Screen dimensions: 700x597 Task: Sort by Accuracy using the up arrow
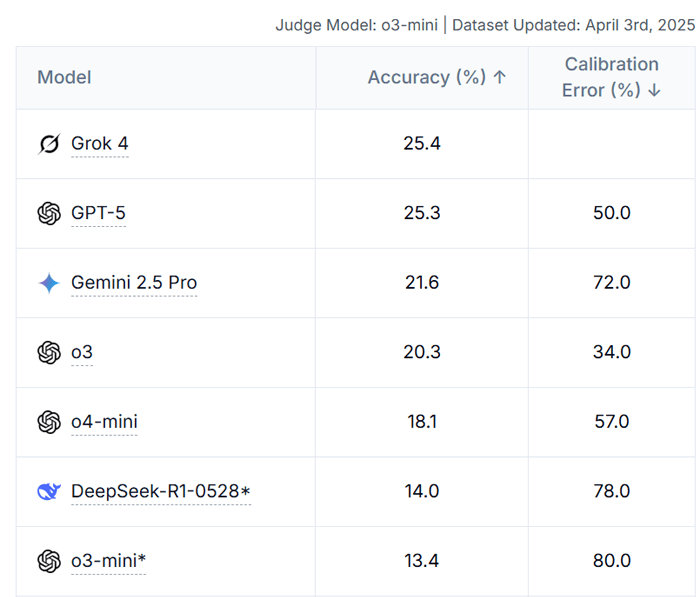[x=500, y=77]
